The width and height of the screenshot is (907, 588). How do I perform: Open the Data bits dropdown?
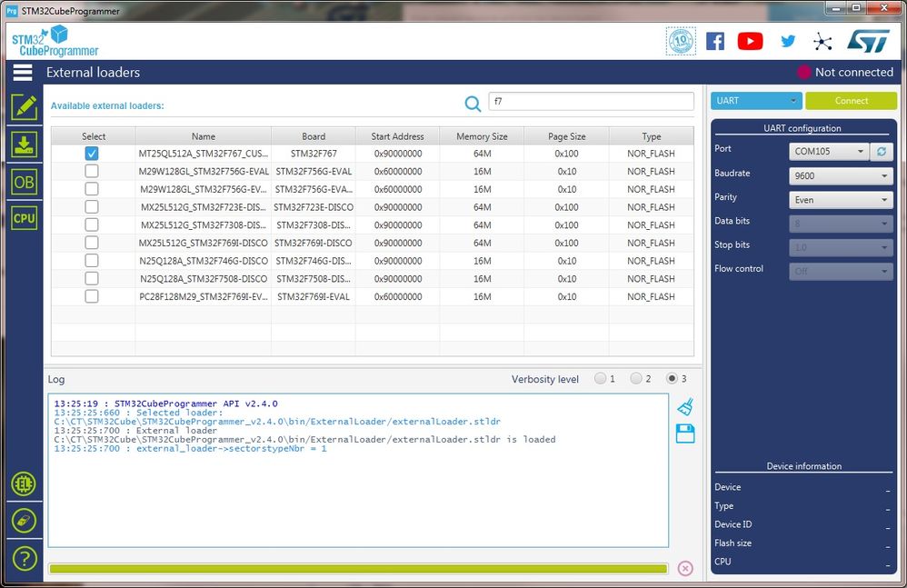841,224
